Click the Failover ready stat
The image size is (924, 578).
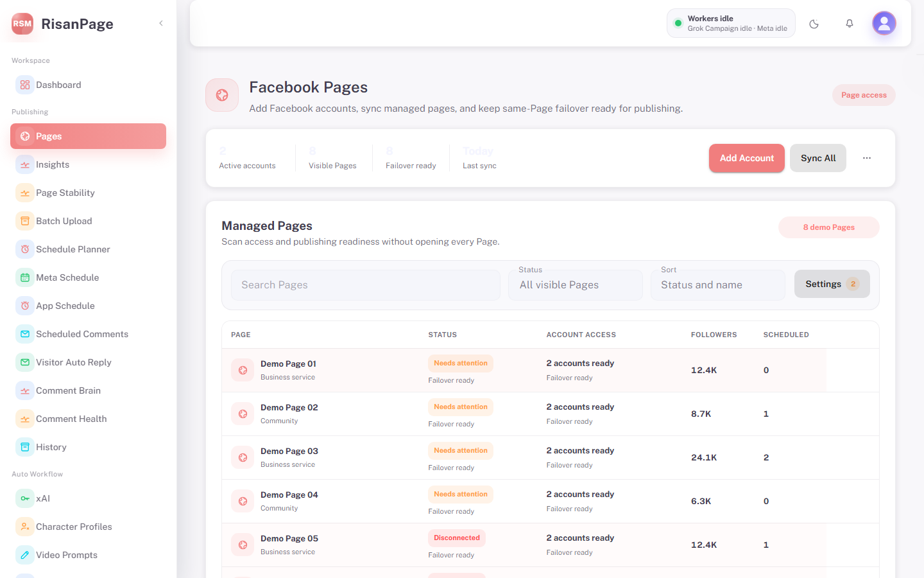point(411,158)
